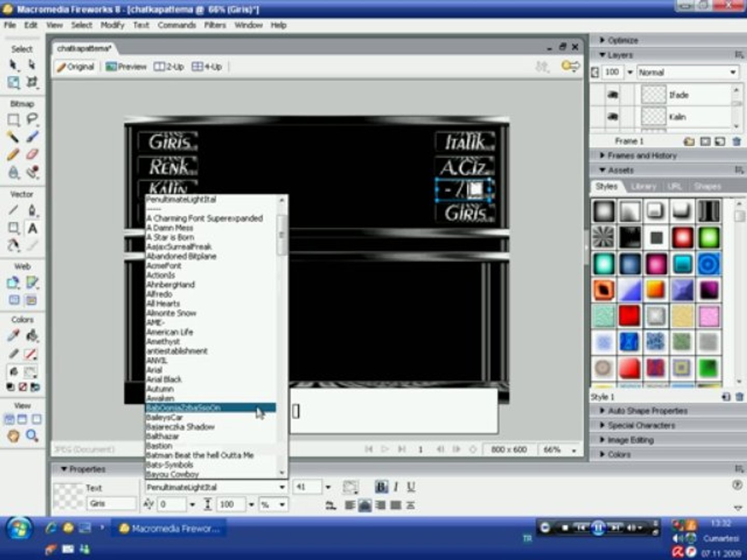The image size is (747, 560).
Task: Pick the Zoom magnifier tool
Action: click(32, 436)
